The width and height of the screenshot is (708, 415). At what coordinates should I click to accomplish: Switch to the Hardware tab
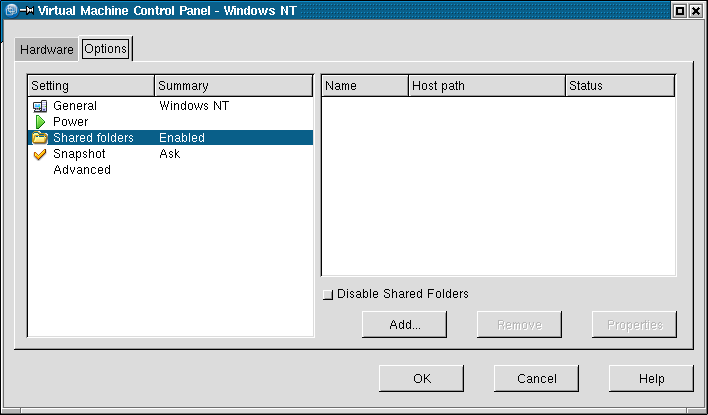coord(47,49)
